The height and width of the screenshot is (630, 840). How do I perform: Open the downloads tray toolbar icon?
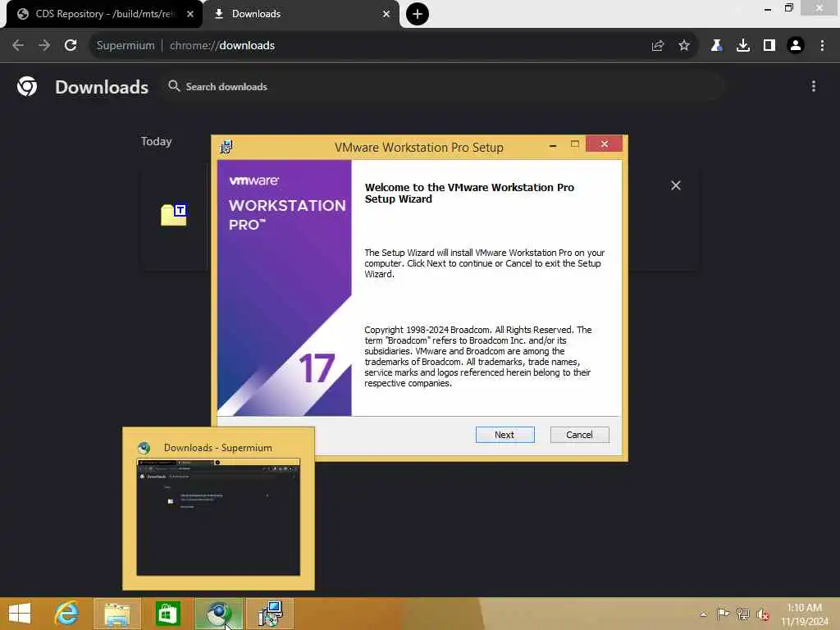click(x=742, y=46)
